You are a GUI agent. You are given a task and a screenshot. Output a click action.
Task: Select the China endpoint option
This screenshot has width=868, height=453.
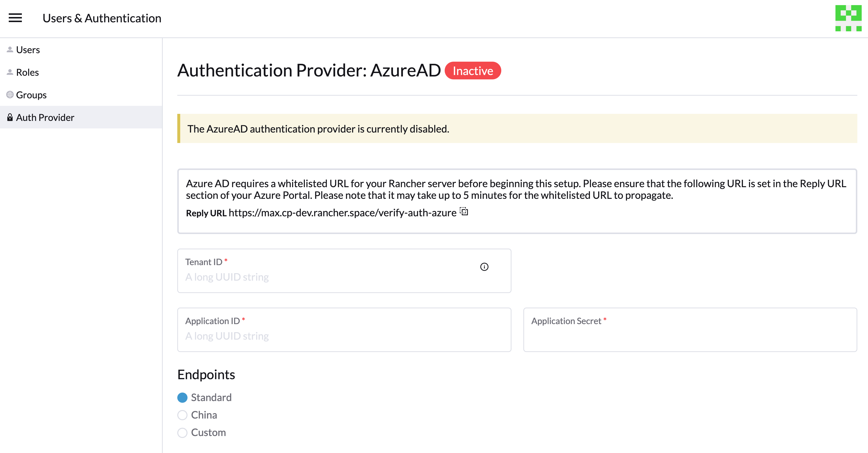[x=182, y=415]
